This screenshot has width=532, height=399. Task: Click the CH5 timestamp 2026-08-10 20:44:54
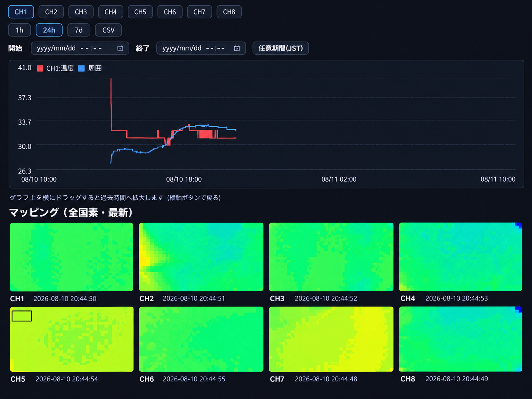pyautogui.click(x=67, y=379)
